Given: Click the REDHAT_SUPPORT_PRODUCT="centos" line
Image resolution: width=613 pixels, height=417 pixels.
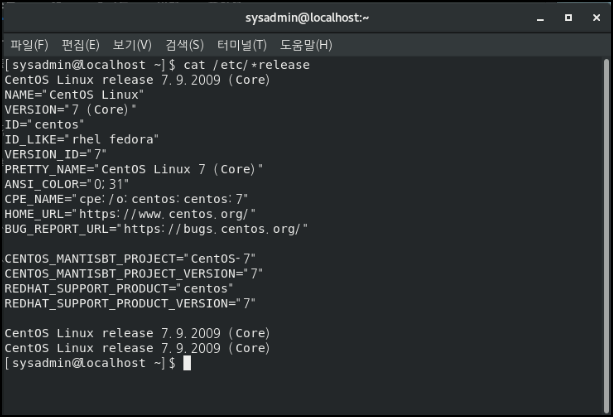Looking at the screenshot, I should (x=119, y=288).
